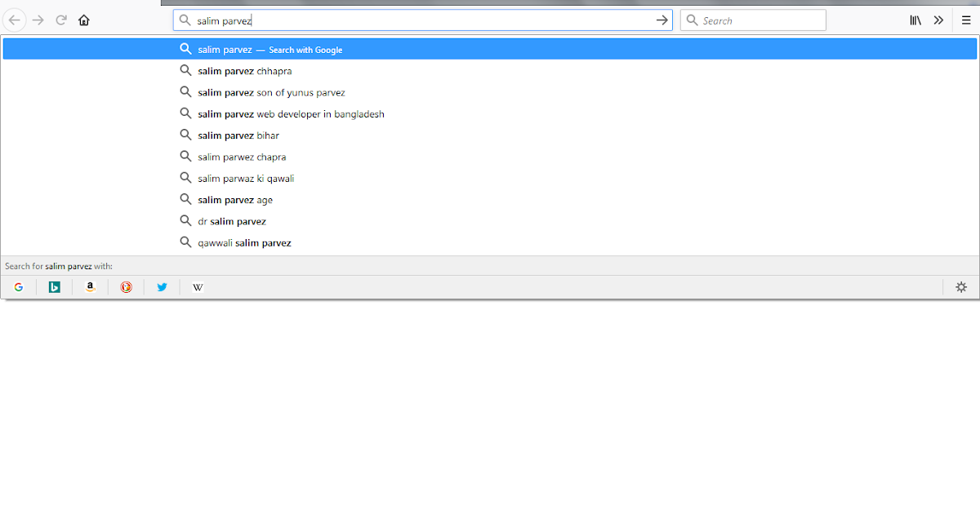Select the suggestion salim parvez chhapra
The height and width of the screenshot is (514, 980).
pyautogui.click(x=242, y=71)
